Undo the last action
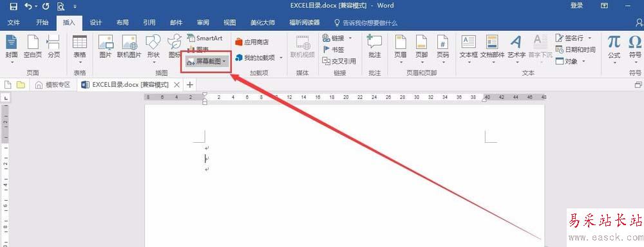The height and width of the screenshot is (247, 644). point(28,6)
